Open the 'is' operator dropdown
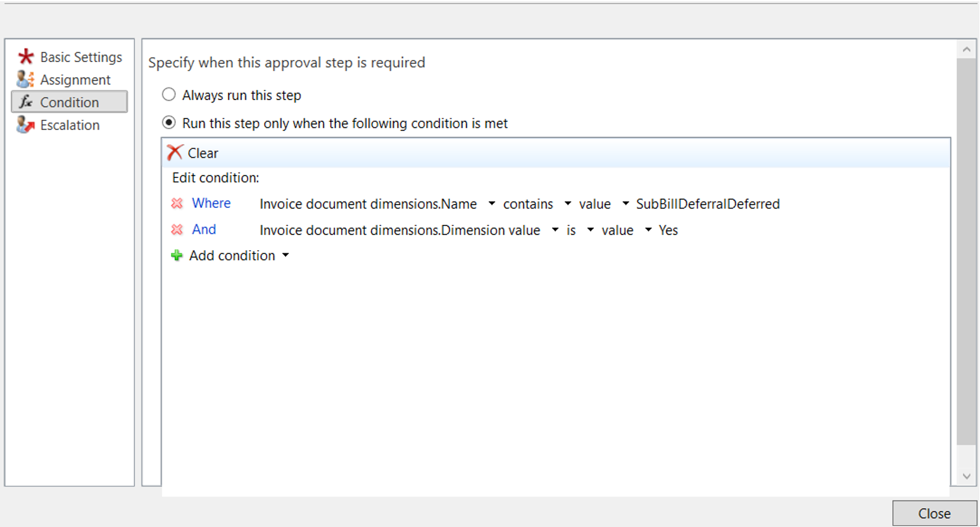The width and height of the screenshot is (980, 527). [x=591, y=230]
